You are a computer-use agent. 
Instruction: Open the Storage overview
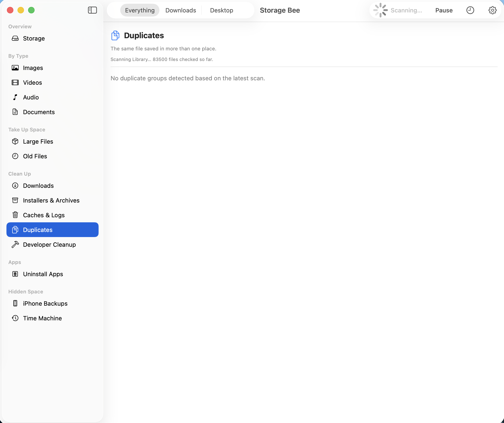(x=53, y=38)
